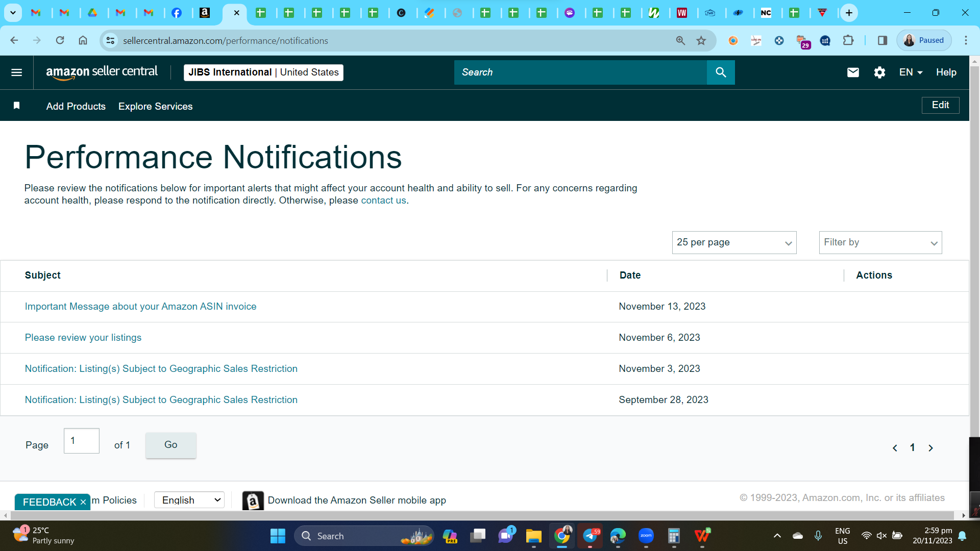The height and width of the screenshot is (551, 980).
Task: Click the Amazon Seller mobile app icon
Action: tap(253, 500)
